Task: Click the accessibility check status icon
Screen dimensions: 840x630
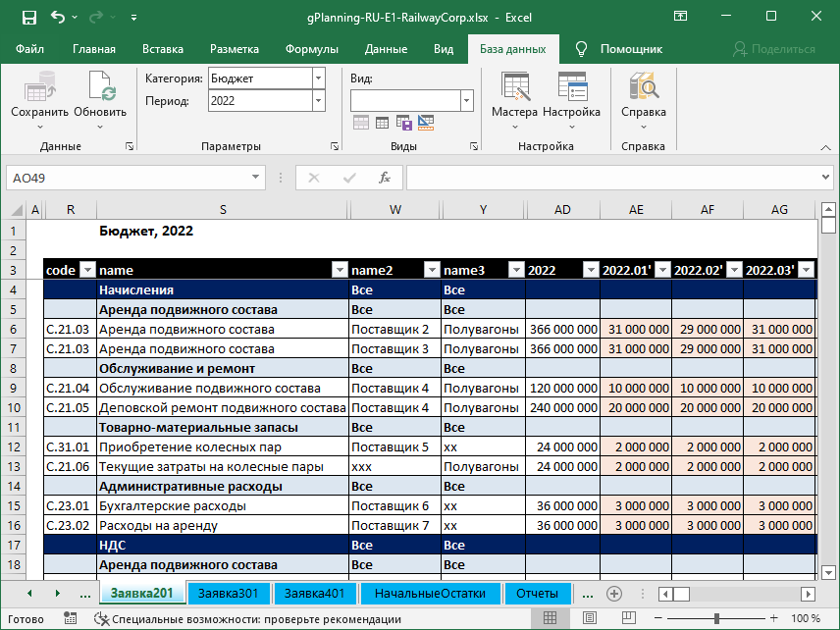Action: 101,619
